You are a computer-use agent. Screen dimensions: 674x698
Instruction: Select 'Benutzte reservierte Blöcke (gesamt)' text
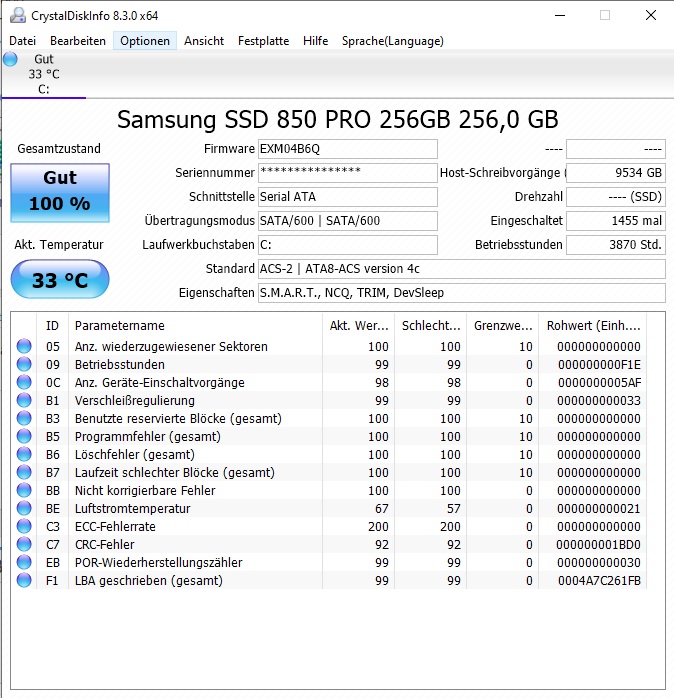tap(178, 419)
